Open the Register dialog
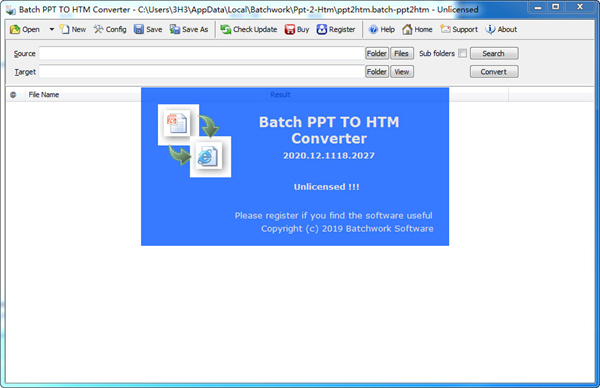 point(336,29)
